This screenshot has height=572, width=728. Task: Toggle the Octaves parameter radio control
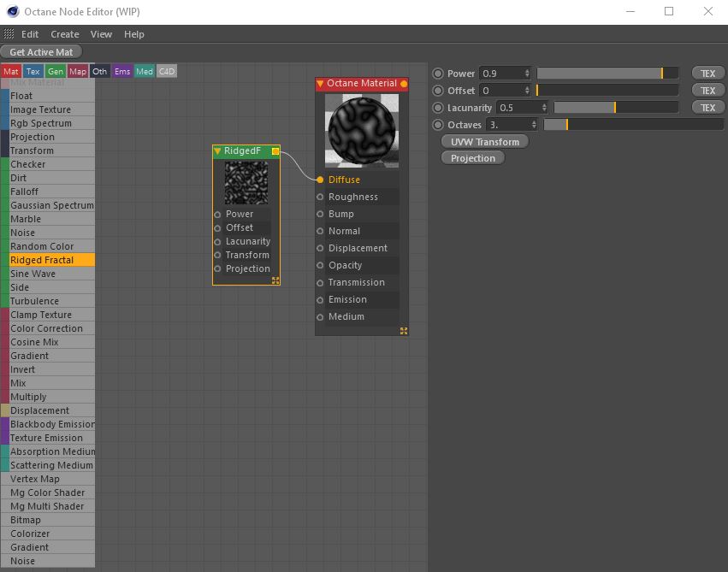pos(436,124)
